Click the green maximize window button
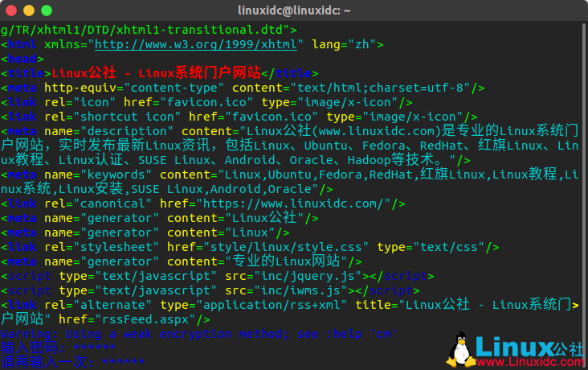The height and width of the screenshot is (370, 588). click(x=47, y=10)
